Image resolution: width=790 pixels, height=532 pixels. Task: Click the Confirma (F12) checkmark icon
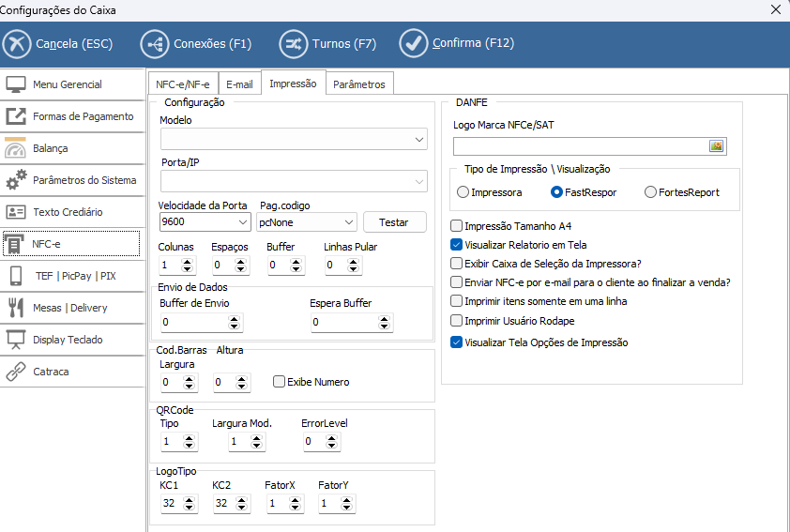coord(413,43)
